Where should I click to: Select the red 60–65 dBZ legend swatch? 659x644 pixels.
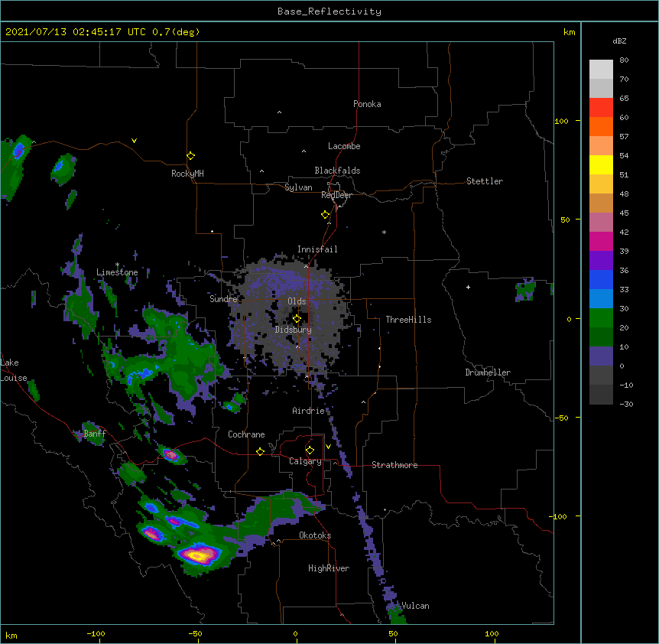point(601,108)
